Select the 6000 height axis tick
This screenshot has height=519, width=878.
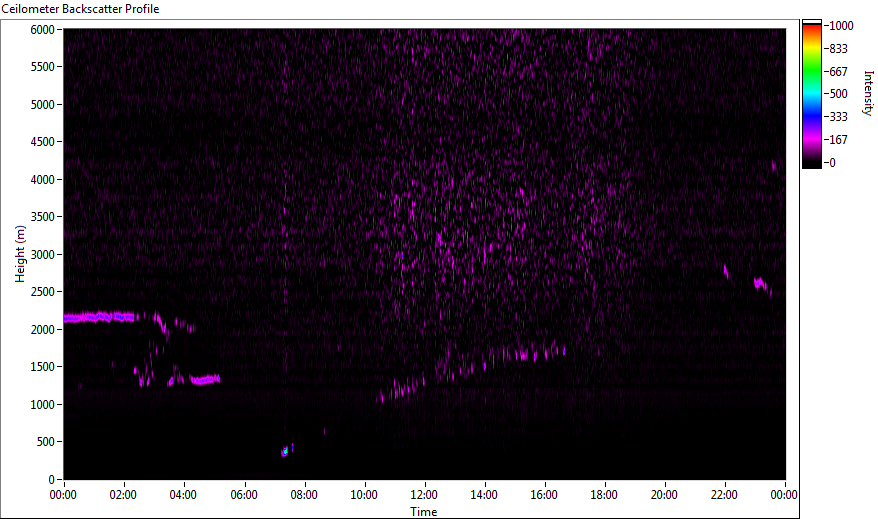pyautogui.click(x=42, y=30)
